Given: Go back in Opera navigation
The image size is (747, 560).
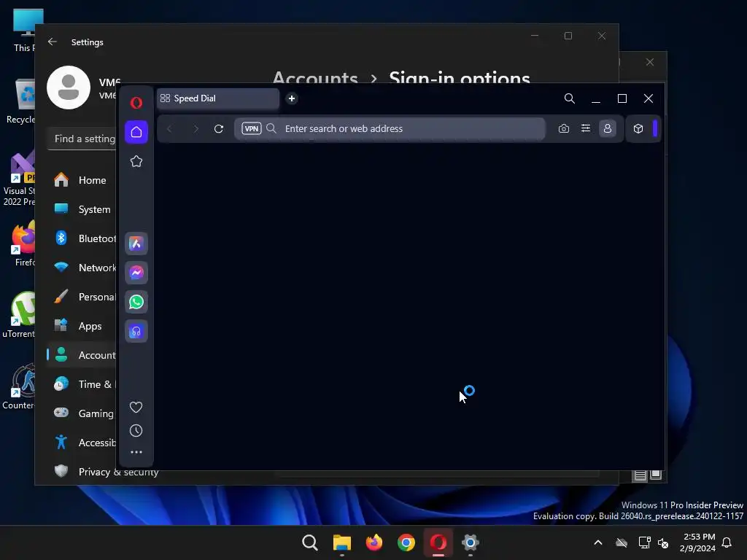Looking at the screenshot, I should (x=169, y=128).
